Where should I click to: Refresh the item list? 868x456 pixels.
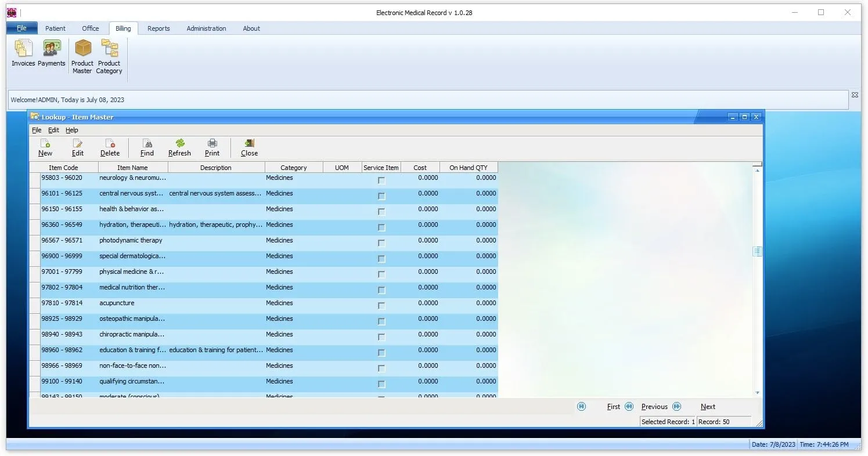coord(179,147)
